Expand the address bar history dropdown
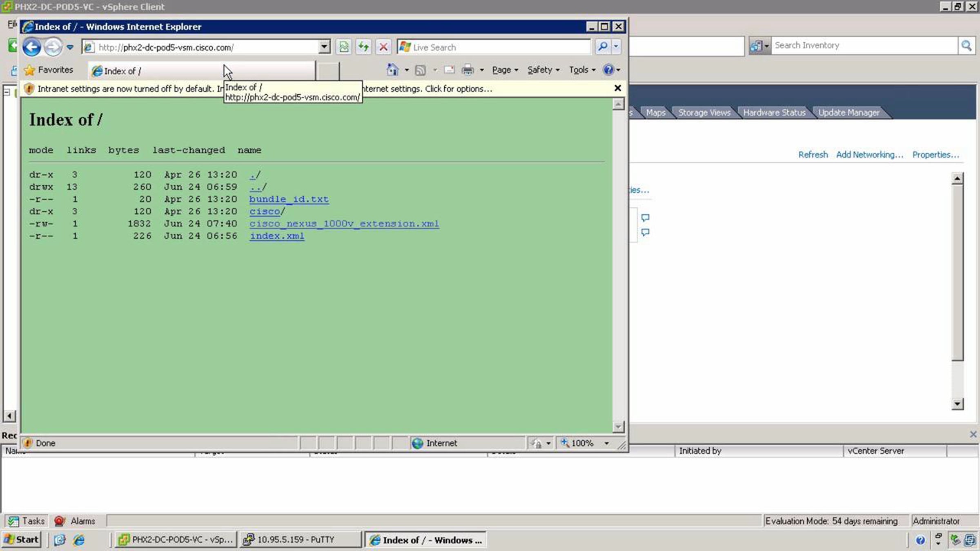This screenshot has width=980, height=551. [x=324, y=47]
